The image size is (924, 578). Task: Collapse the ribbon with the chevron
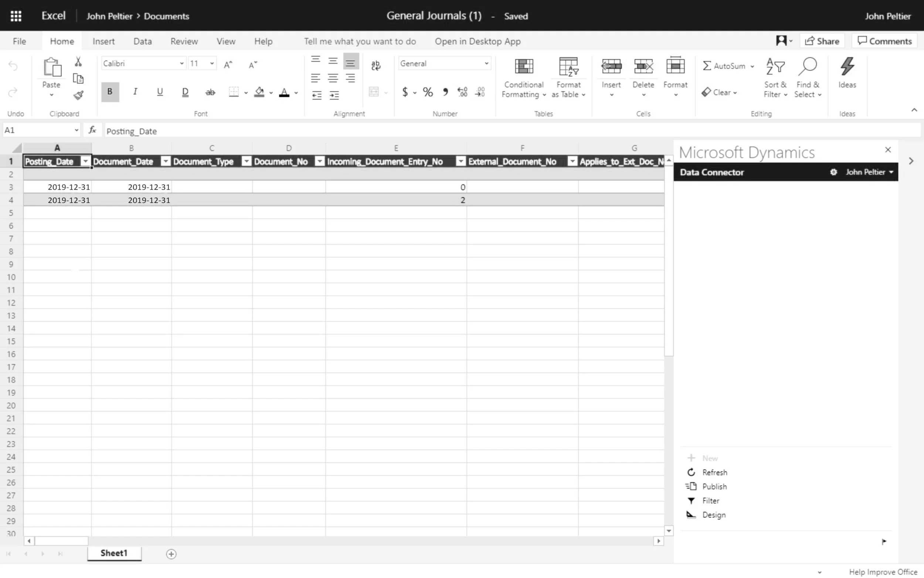pyautogui.click(x=914, y=110)
